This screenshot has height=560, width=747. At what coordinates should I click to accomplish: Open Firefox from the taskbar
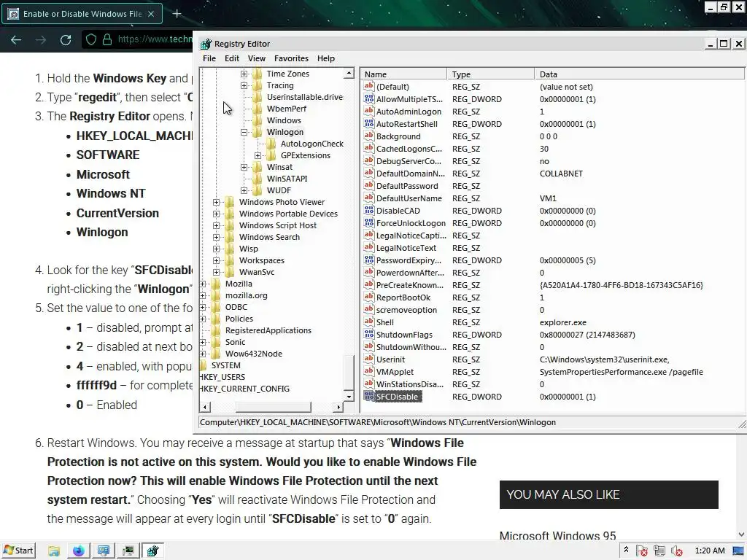79,551
